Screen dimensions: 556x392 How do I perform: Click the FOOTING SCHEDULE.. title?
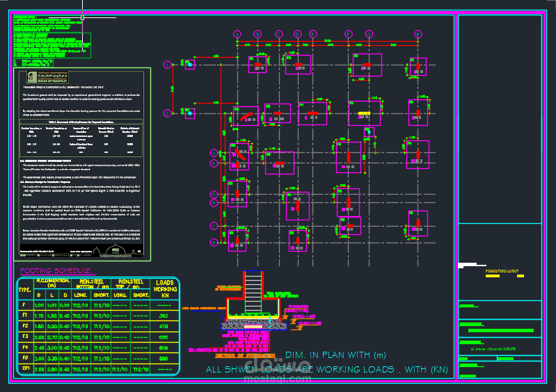[58, 271]
